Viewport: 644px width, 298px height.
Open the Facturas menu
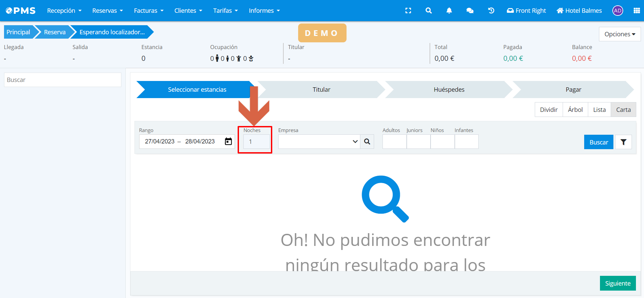[149, 11]
